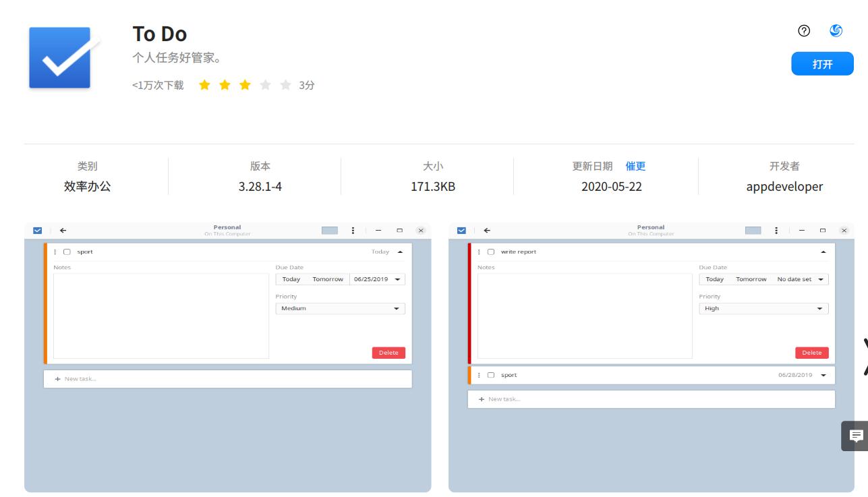Click the circular store logo icon top right
Viewport: 868px width, 497px height.
pyautogui.click(x=836, y=30)
